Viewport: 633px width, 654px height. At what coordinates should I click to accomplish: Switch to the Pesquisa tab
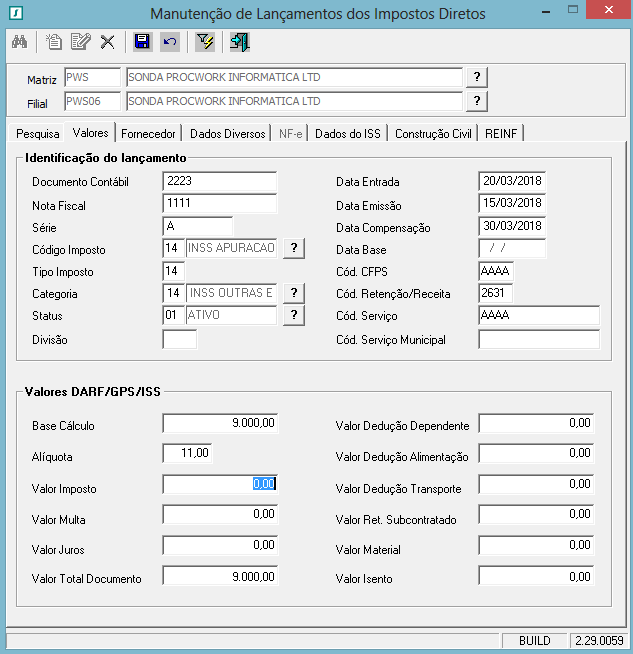[38, 133]
